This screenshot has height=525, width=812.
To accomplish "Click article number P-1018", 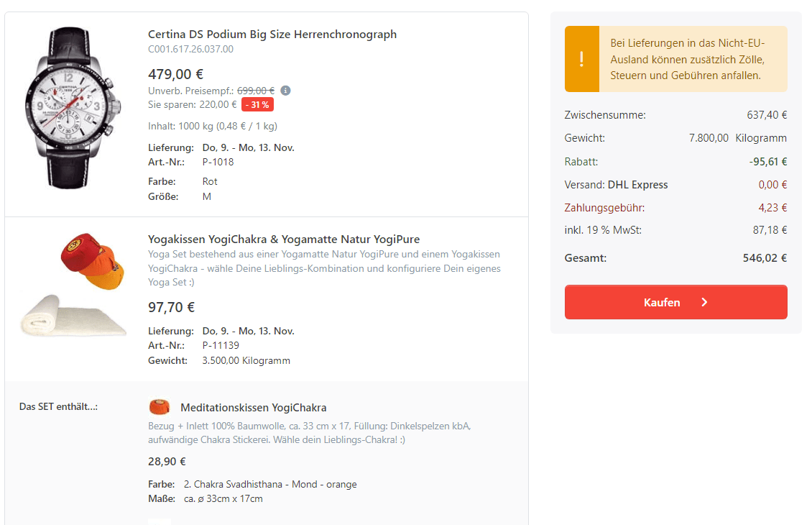I will 218,162.
